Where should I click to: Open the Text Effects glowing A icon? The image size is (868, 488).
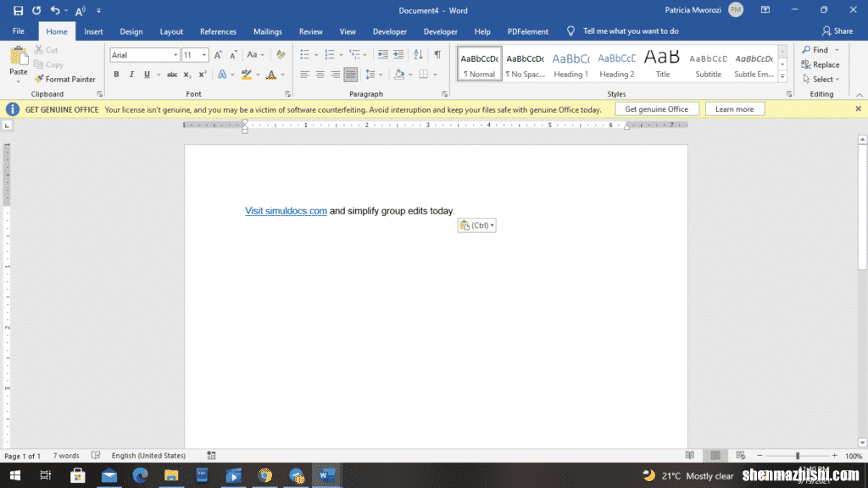coord(222,75)
